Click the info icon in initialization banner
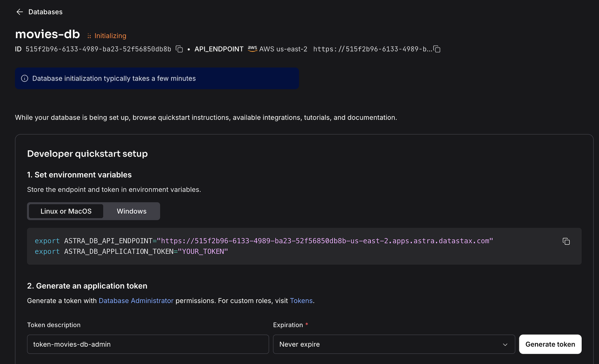Screen dimensions: 599x364 tap(25, 78)
